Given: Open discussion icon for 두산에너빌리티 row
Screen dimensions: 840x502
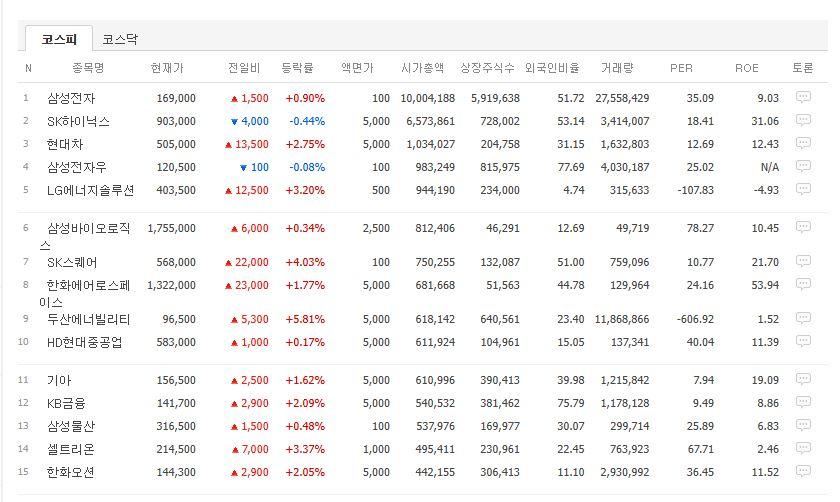Looking at the screenshot, I should pyautogui.click(x=803, y=319).
